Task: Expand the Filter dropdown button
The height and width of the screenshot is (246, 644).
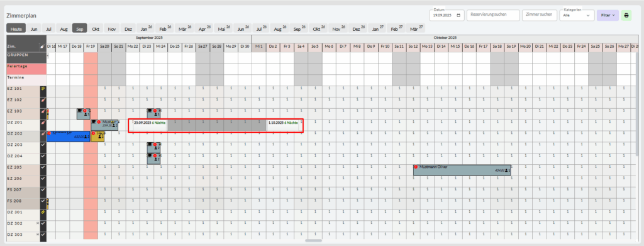Action: coord(608,15)
